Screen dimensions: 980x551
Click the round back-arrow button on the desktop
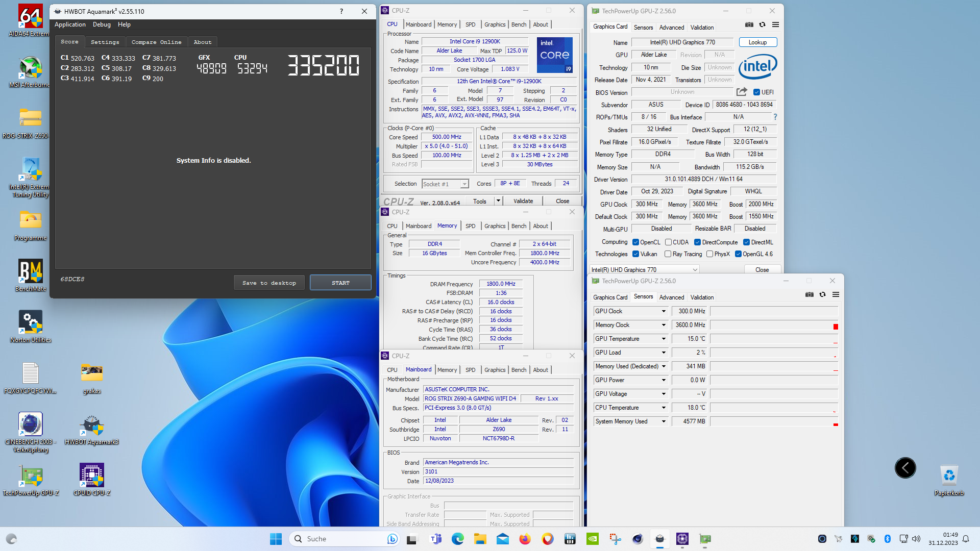905,468
